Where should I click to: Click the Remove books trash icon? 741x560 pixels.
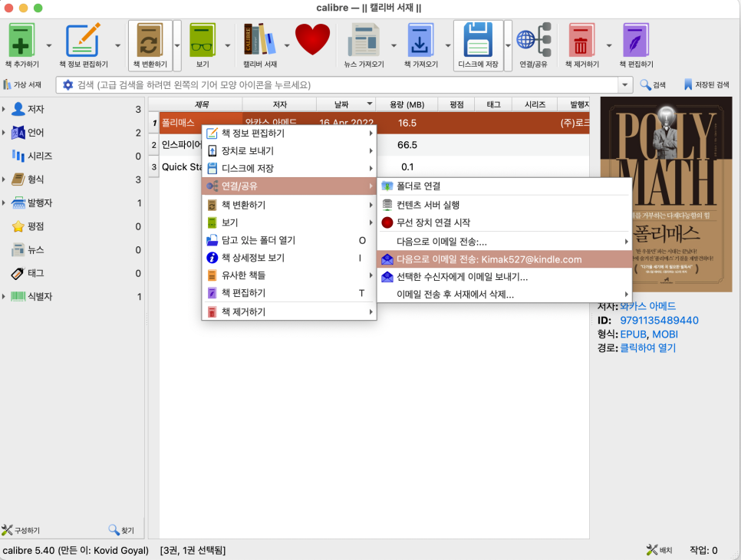(581, 40)
